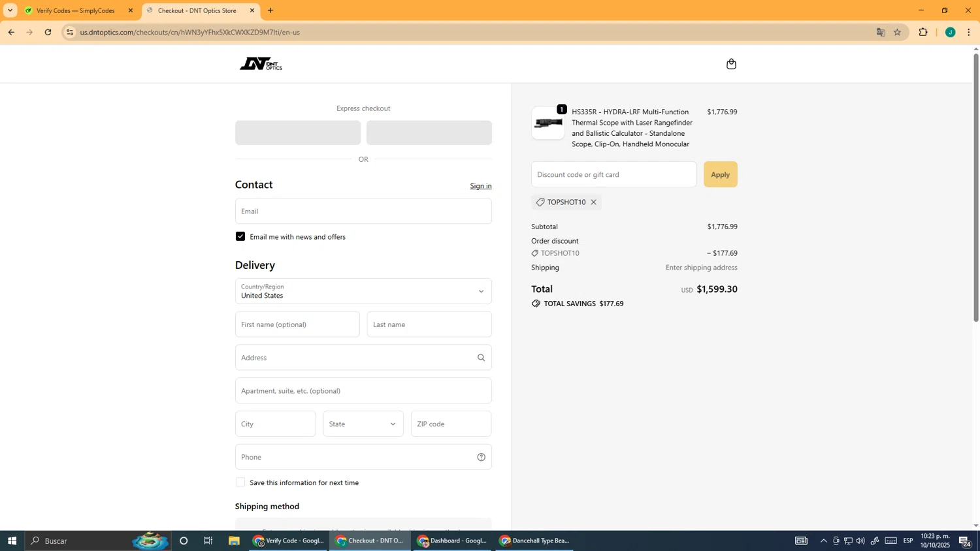Click the ESP language indicator
Image resolution: width=980 pixels, height=551 pixels.
coord(908,541)
